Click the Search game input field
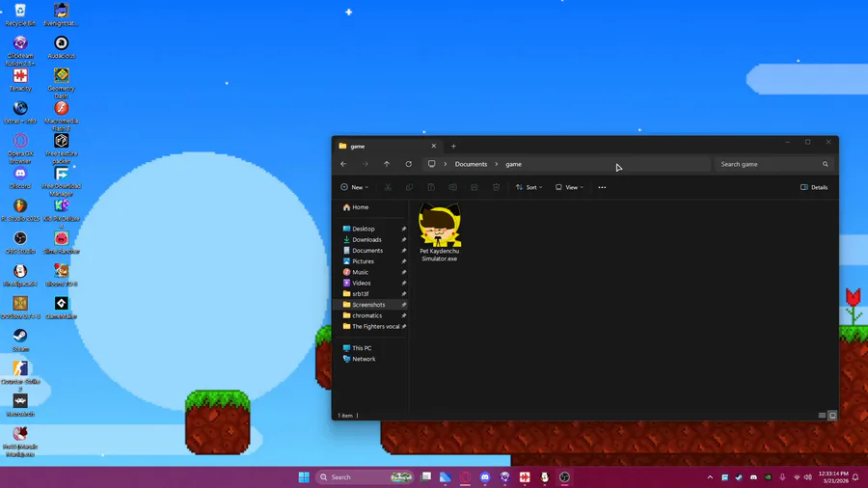The height and width of the screenshot is (488, 868). pos(773,164)
